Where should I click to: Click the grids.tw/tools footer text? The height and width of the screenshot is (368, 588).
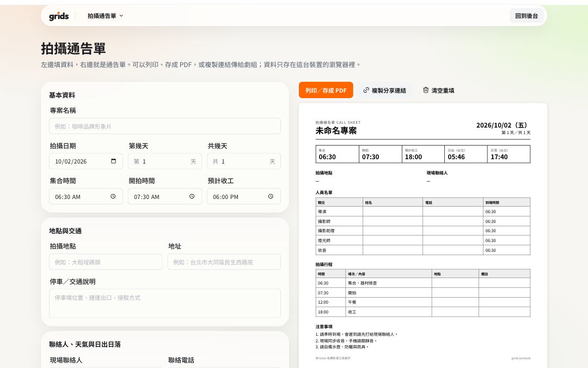coord(521,358)
